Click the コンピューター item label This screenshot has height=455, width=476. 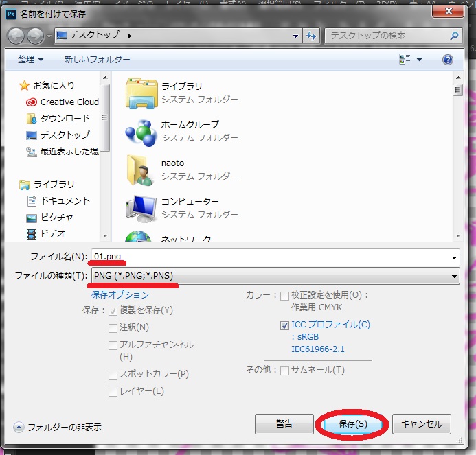[x=190, y=202]
